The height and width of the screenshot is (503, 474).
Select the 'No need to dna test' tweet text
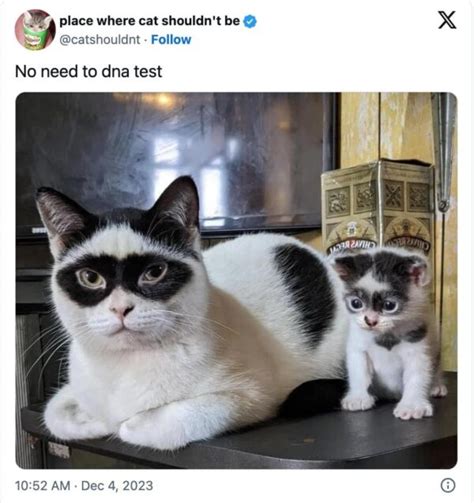(88, 71)
